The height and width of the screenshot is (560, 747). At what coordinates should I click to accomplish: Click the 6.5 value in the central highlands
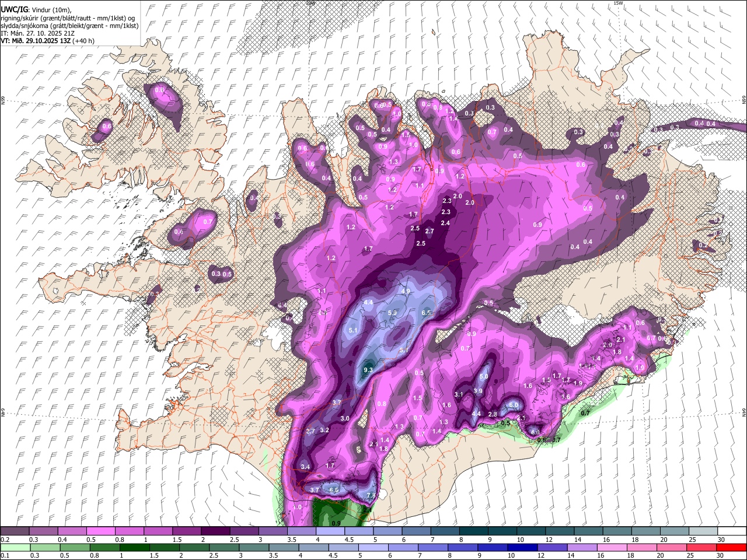point(426,313)
